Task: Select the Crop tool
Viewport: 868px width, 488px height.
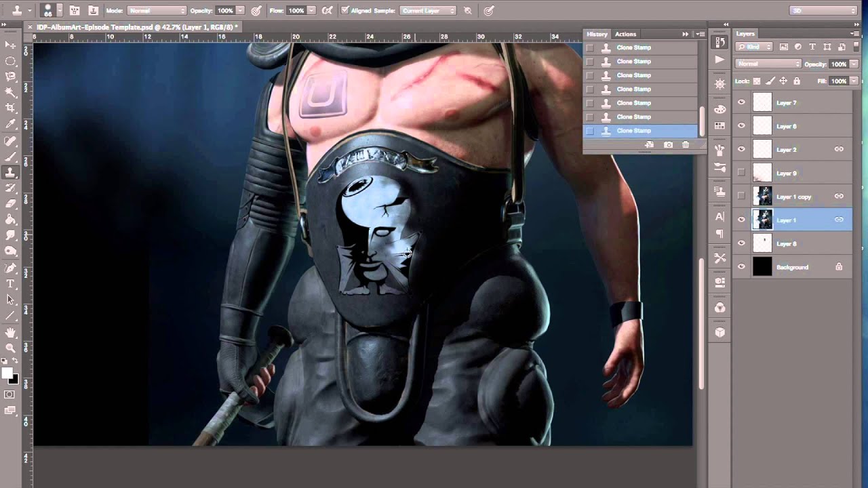Action: 10,108
